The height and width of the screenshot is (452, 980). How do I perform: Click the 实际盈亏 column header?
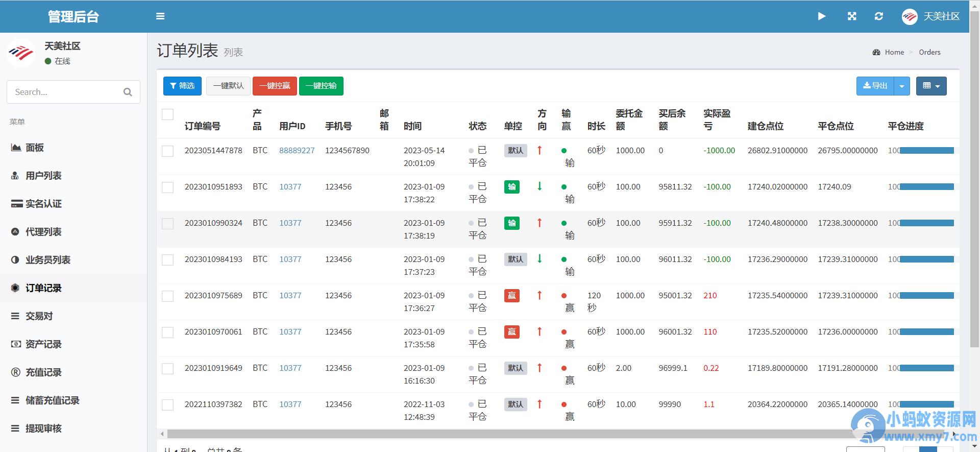(717, 120)
